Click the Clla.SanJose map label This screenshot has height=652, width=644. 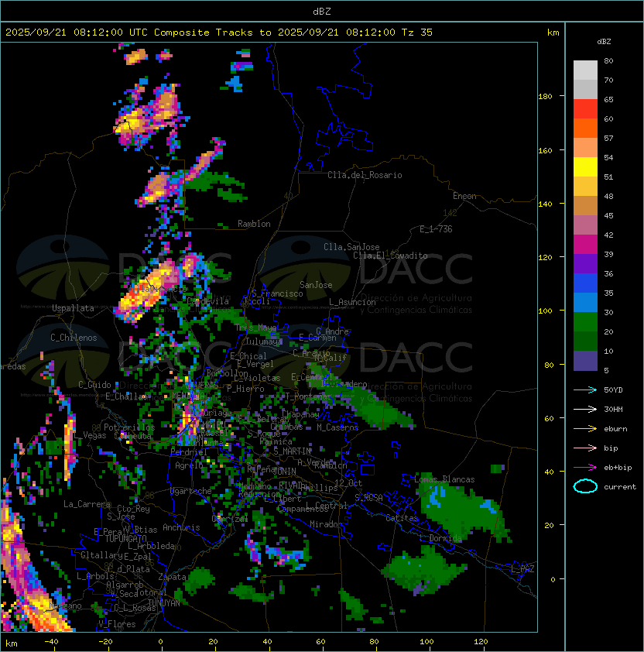click(351, 247)
